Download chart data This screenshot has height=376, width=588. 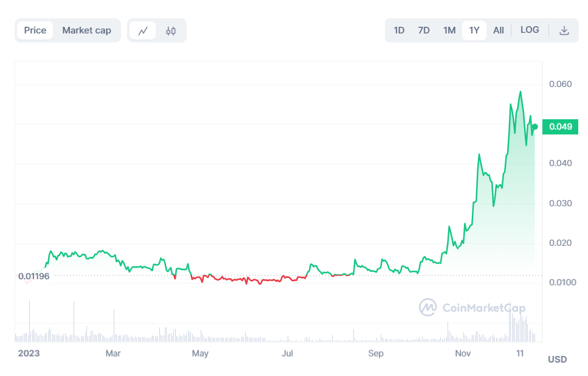564,30
